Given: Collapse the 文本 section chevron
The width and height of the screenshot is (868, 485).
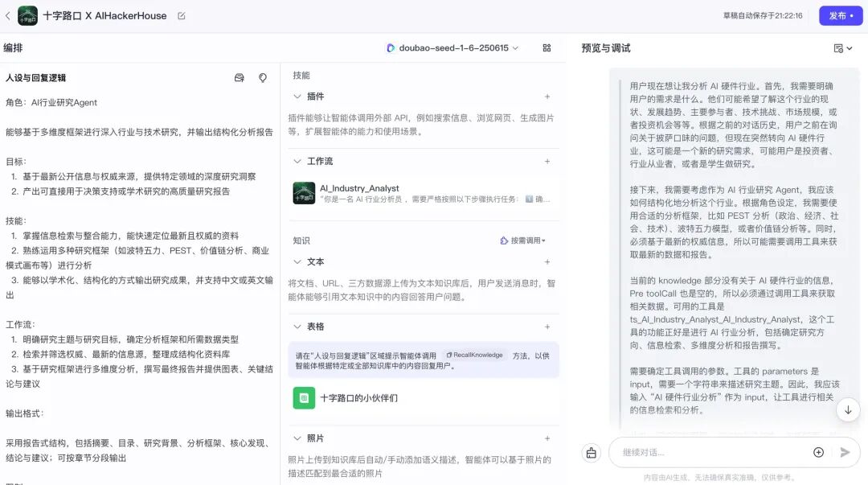Looking at the screenshot, I should 297,261.
